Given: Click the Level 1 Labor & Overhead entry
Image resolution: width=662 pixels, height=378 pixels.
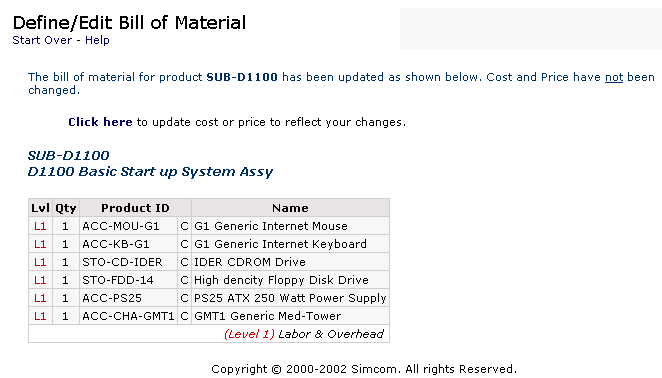Looking at the screenshot, I should tap(304, 334).
